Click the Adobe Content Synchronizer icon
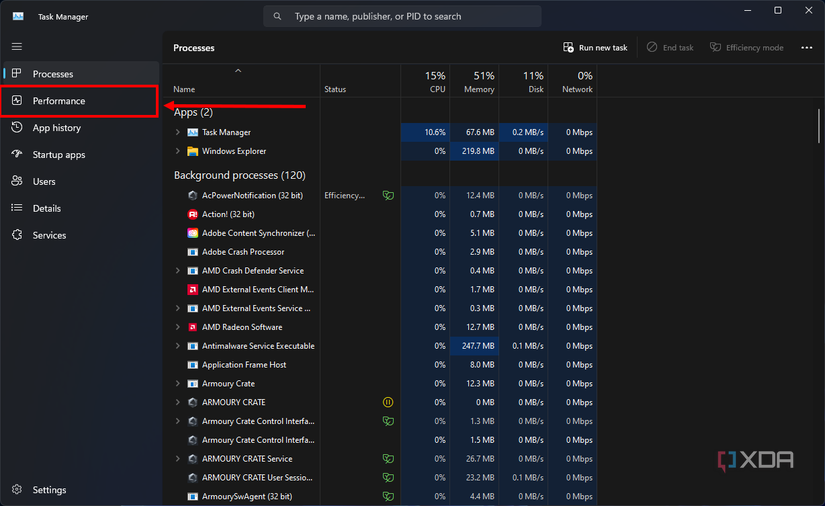Screen dimensions: 825x506 192,233
